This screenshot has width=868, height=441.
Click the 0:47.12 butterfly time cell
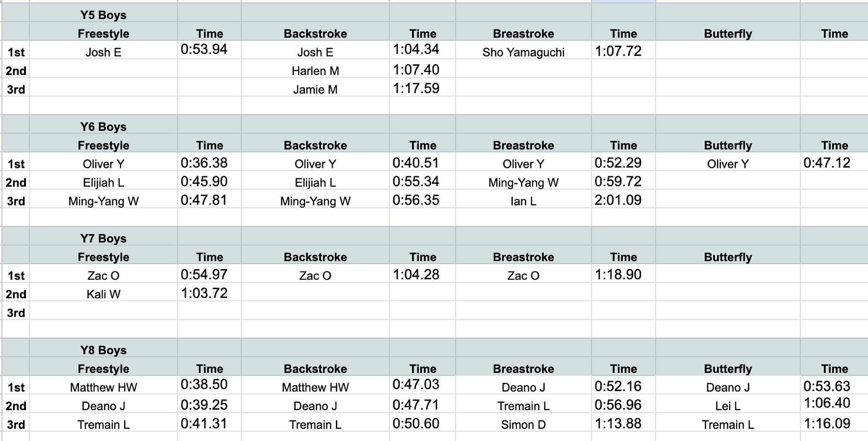(826, 163)
